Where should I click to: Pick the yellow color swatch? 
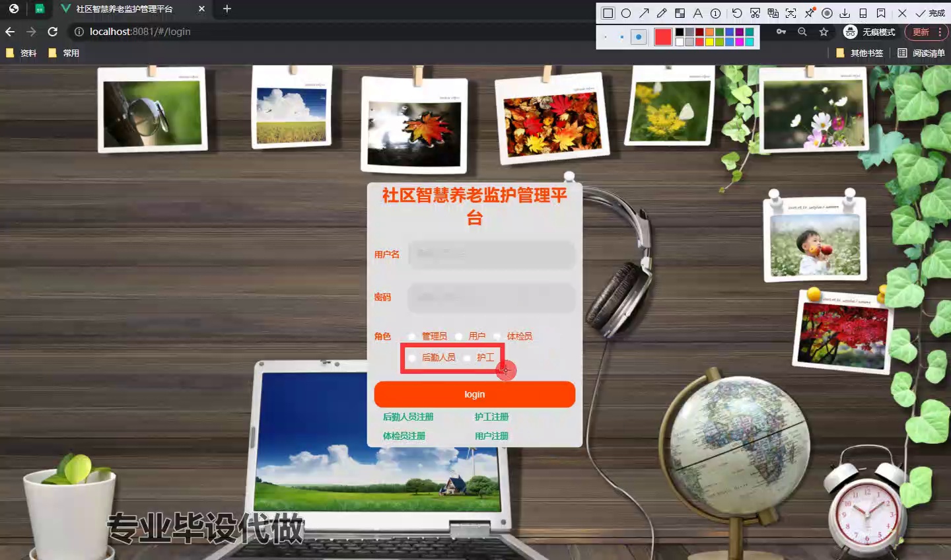click(x=709, y=42)
